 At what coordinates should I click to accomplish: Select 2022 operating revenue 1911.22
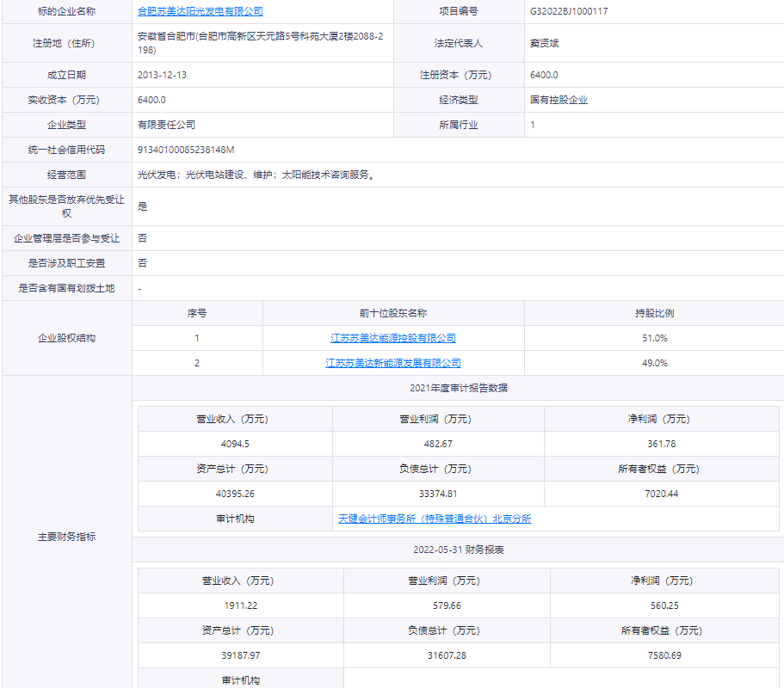pos(241,606)
